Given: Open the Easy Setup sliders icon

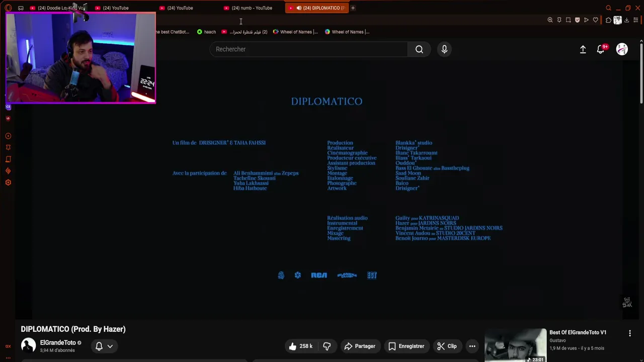Looking at the screenshot, I should point(636,20).
